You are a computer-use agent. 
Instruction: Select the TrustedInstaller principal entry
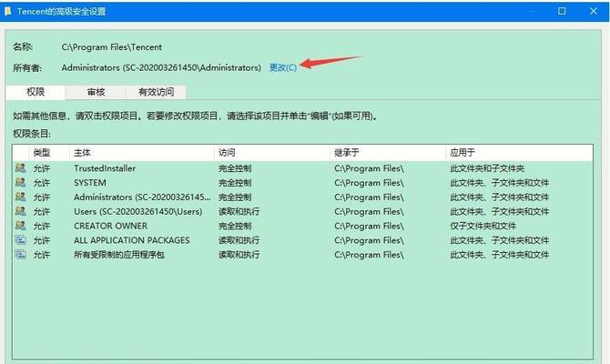click(x=105, y=168)
